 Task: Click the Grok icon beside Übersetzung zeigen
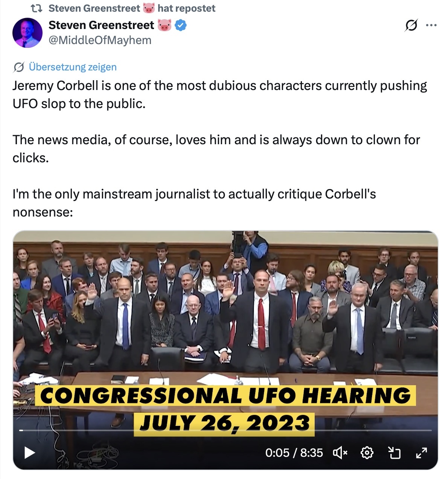pyautogui.click(x=19, y=67)
